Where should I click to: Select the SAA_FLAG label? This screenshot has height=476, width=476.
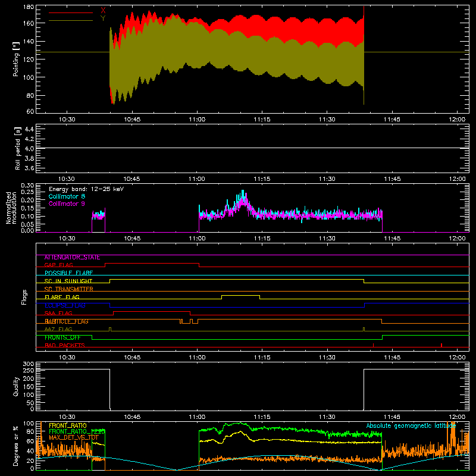[58, 313]
